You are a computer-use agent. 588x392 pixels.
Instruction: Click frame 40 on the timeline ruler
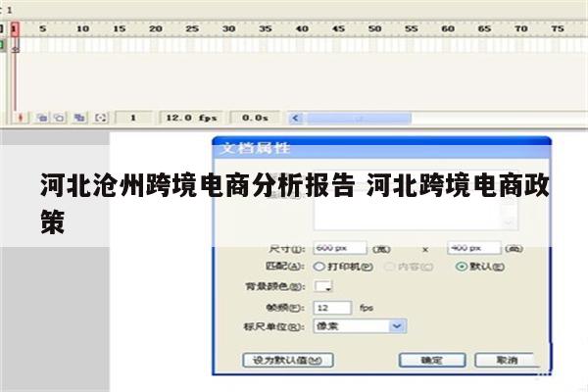[302, 28]
